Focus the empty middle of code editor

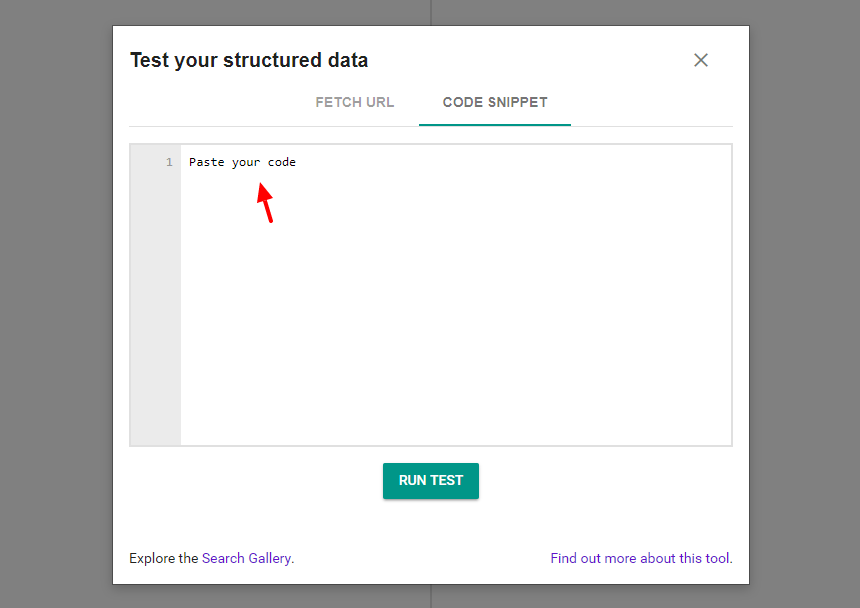(455, 300)
